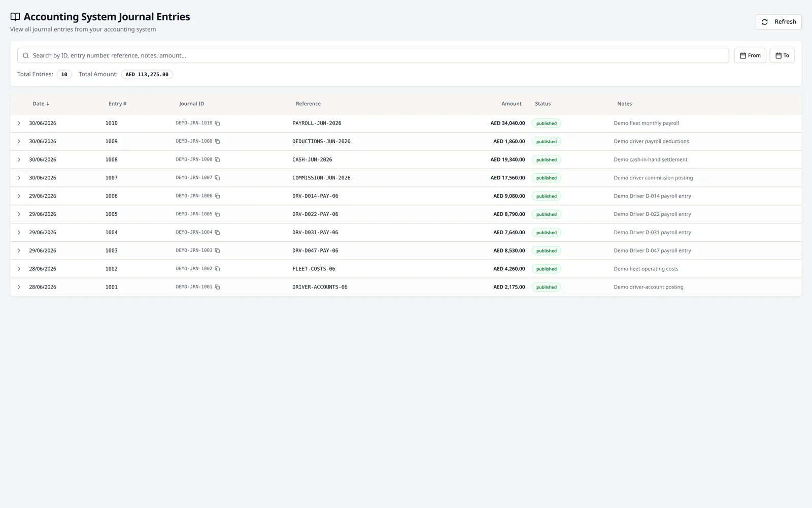Select reference DRV-D022-PAY-06
This screenshot has width=812, height=508.
pyautogui.click(x=315, y=214)
